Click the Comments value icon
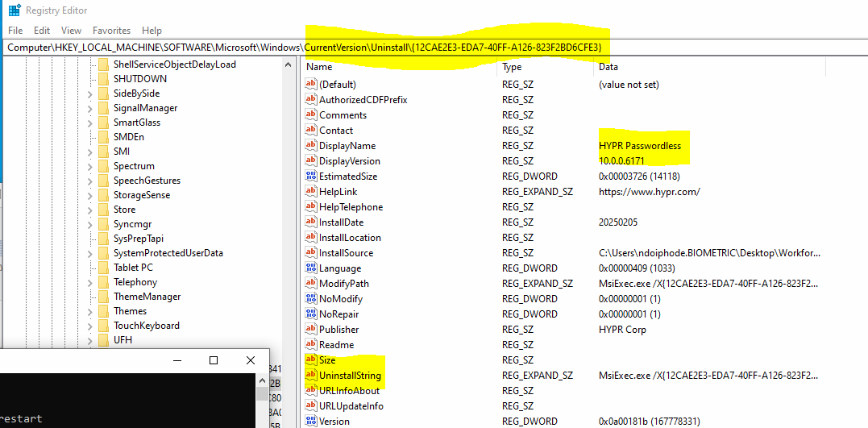Viewport: 868px width, 428px height. click(x=311, y=115)
